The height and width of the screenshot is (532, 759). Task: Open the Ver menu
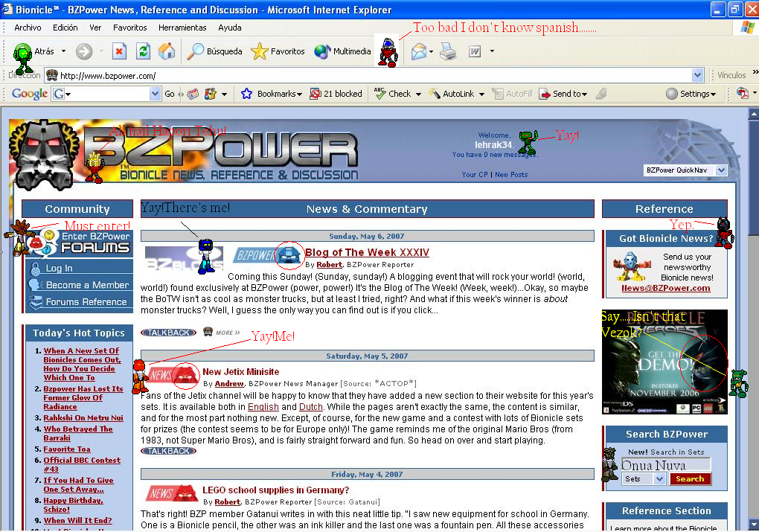[95, 28]
